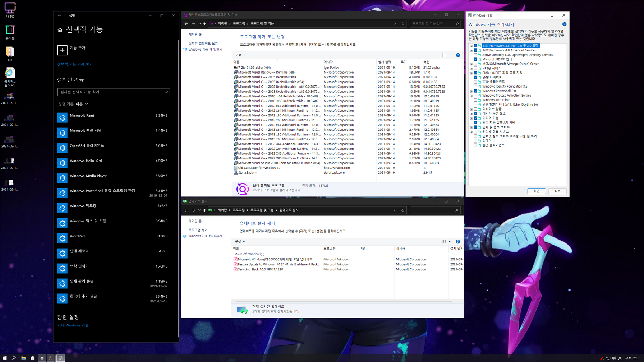
Task: Sort updates by 프로그램 column header
Action: pos(340,249)
